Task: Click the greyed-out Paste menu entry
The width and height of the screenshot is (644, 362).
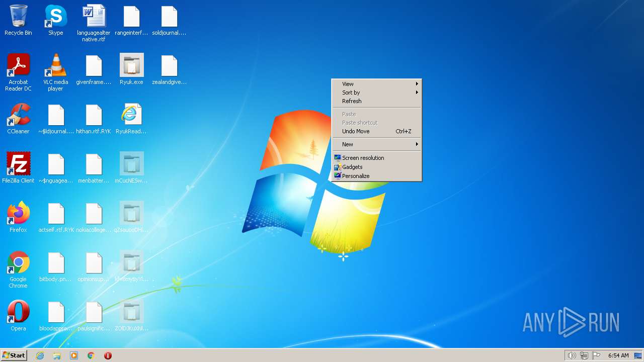Action: tap(376, 114)
